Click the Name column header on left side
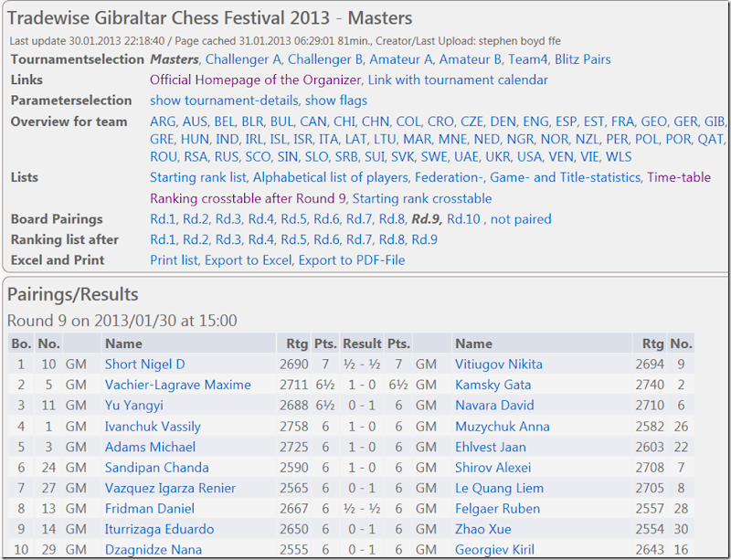The height and width of the screenshot is (560, 731). click(123, 343)
